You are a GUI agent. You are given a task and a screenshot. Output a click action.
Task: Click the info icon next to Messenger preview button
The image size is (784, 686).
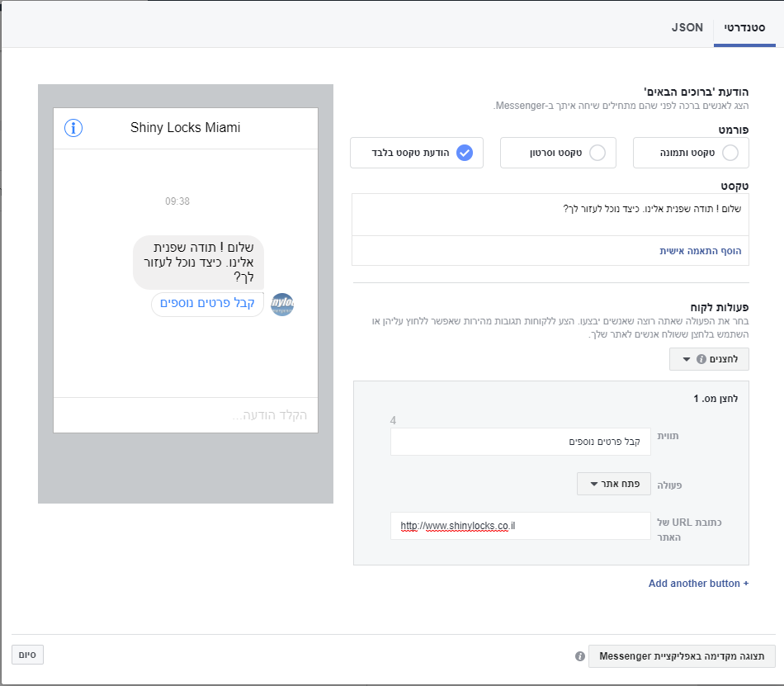click(580, 656)
